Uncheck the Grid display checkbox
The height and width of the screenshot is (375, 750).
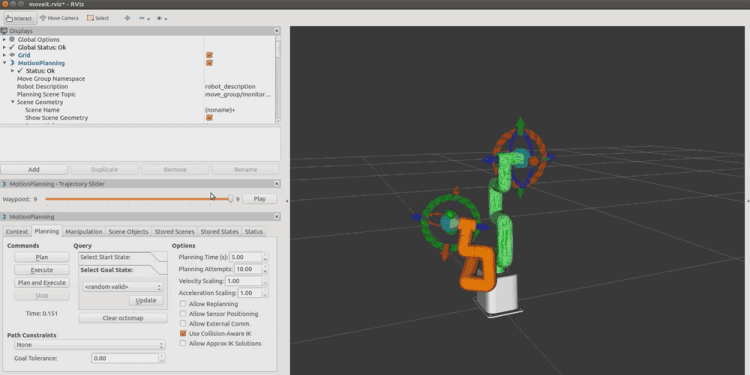tap(209, 55)
